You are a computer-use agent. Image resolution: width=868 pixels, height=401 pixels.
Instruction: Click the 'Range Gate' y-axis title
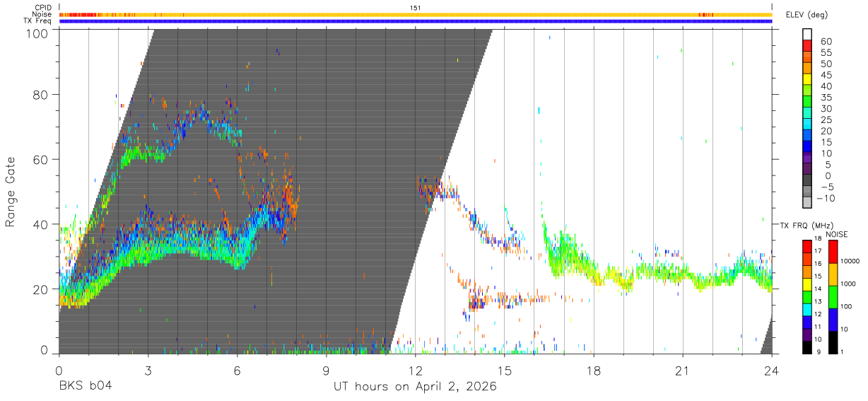[x=11, y=191]
